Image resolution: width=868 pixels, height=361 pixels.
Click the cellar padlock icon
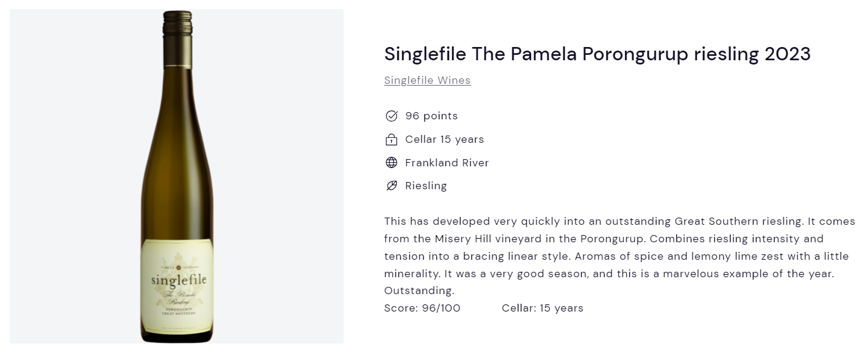(391, 139)
